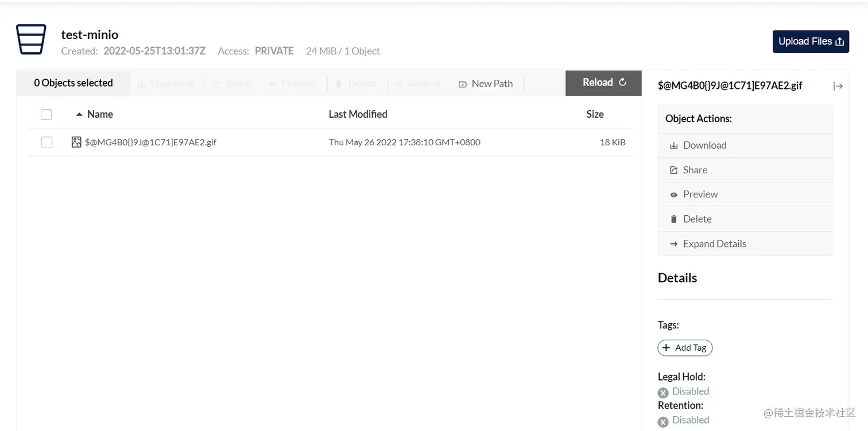Screen dimensions: 868x431
Task: Click the Reload button
Action: [603, 83]
